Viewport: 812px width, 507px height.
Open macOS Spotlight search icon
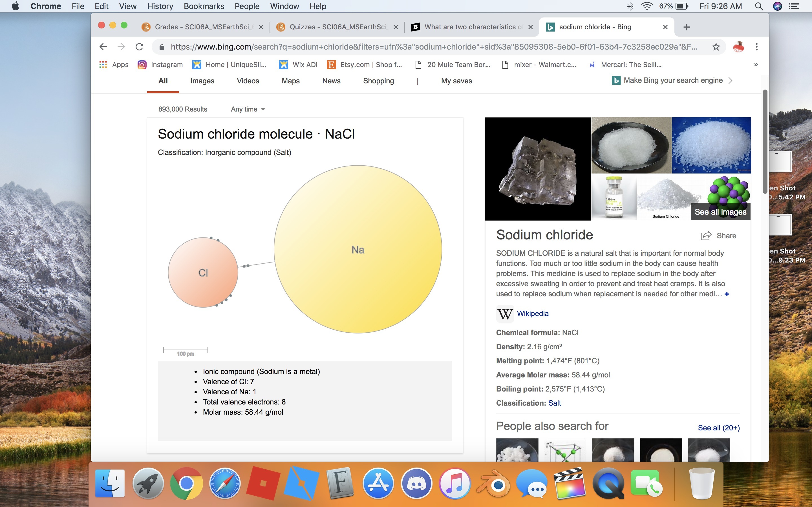click(759, 6)
